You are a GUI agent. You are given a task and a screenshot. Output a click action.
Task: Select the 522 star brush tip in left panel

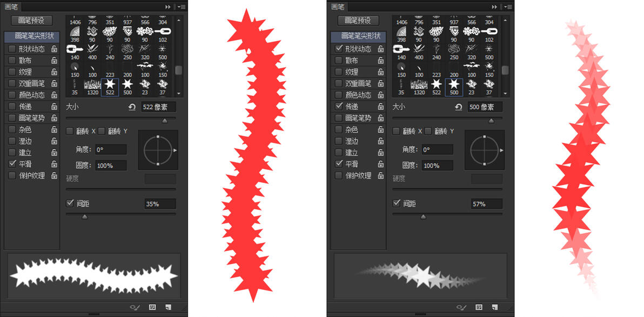(x=110, y=87)
